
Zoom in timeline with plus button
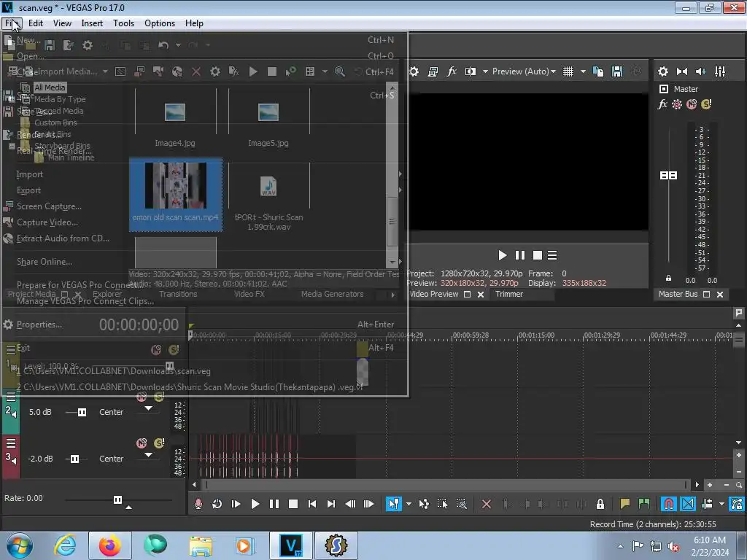710,485
